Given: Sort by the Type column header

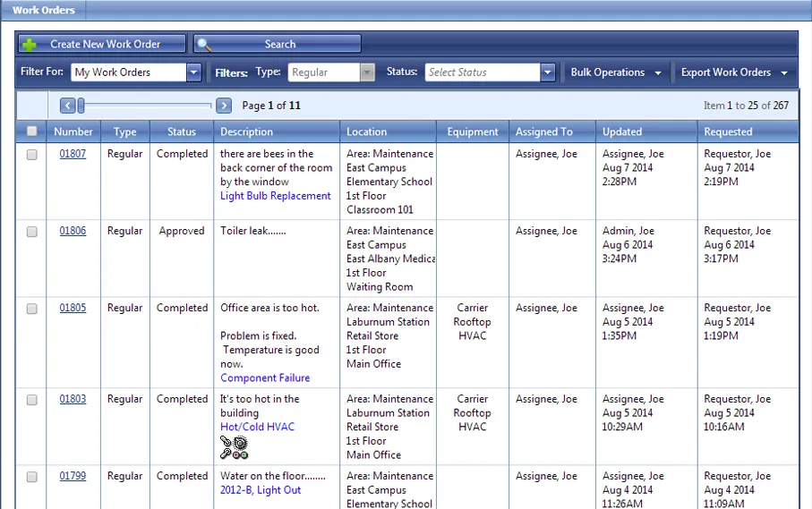Looking at the screenshot, I should tap(125, 131).
